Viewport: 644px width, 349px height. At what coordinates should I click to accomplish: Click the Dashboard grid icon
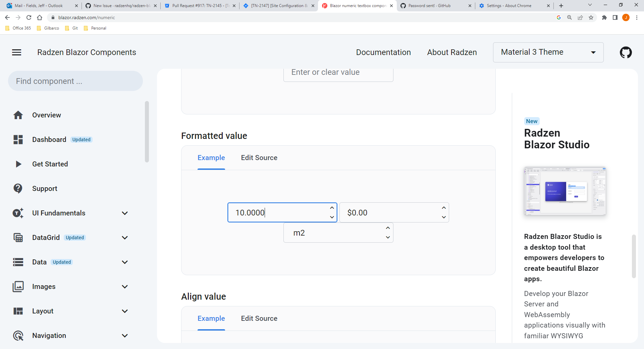coord(18,140)
